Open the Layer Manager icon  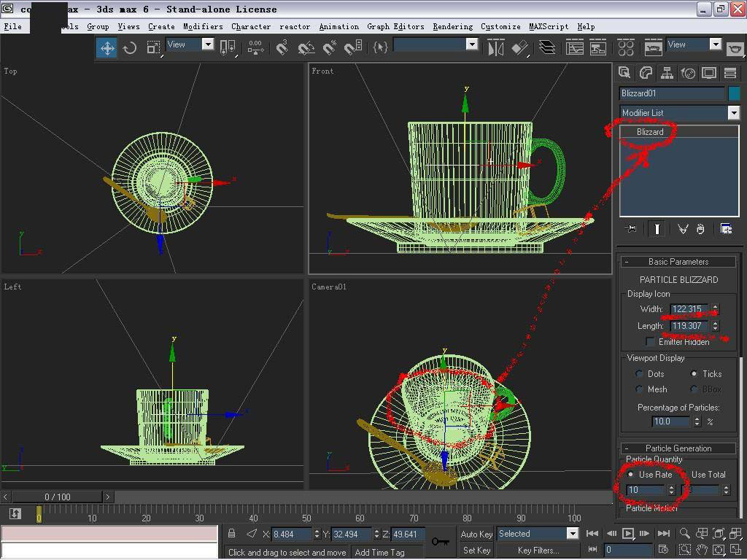click(547, 47)
